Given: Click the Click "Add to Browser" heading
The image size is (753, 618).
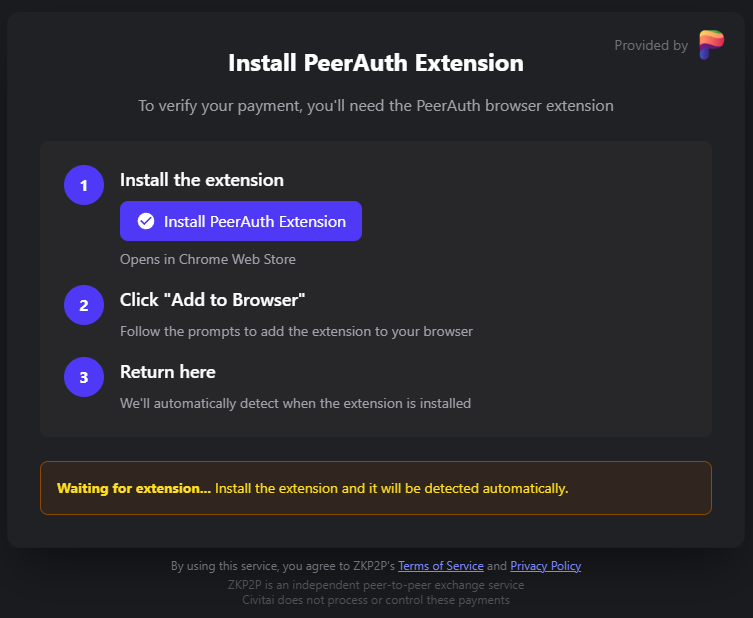Looking at the screenshot, I should pos(212,300).
